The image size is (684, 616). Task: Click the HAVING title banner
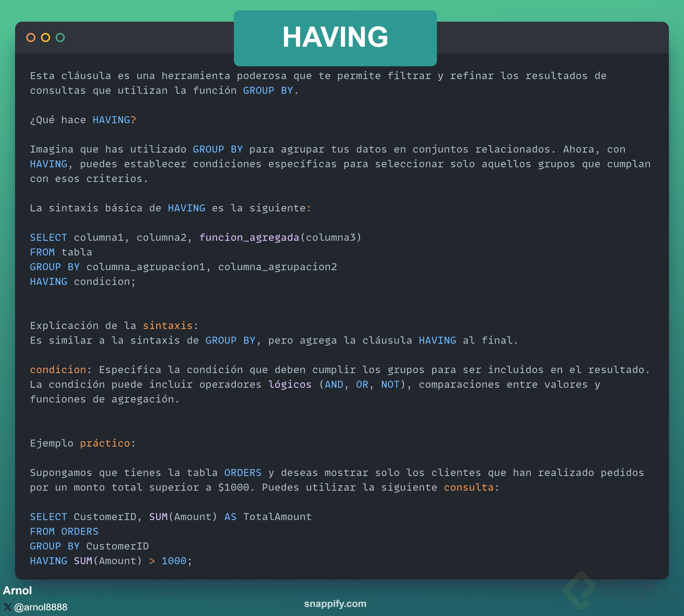pos(335,38)
